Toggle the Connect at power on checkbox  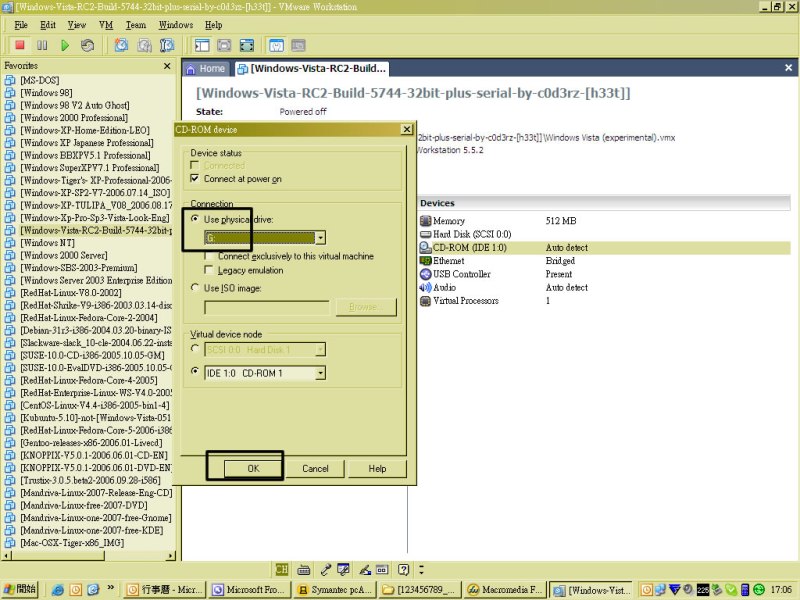[194, 179]
